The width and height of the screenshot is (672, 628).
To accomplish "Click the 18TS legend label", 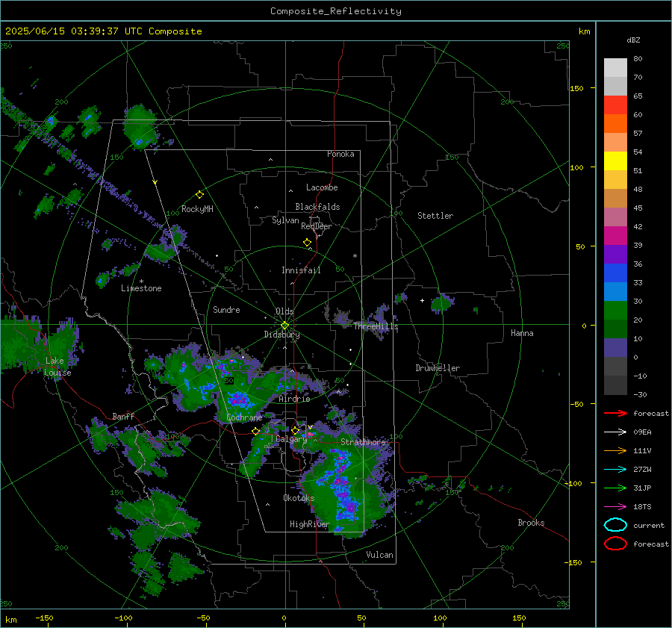I will click(642, 507).
